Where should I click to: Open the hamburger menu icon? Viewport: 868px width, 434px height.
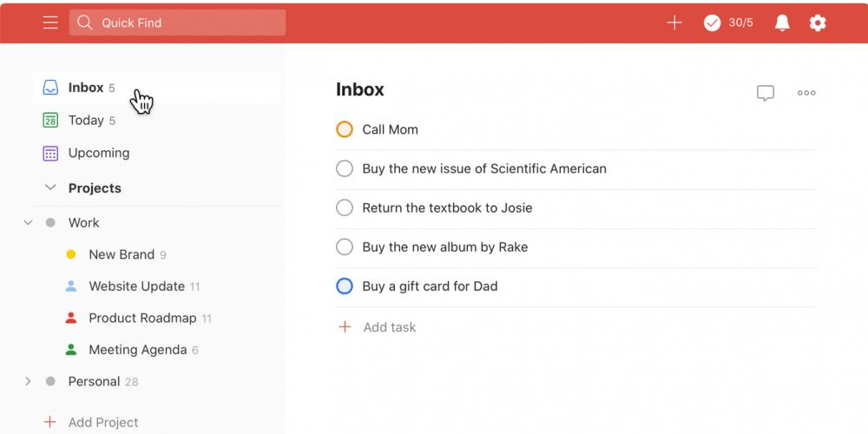point(50,23)
